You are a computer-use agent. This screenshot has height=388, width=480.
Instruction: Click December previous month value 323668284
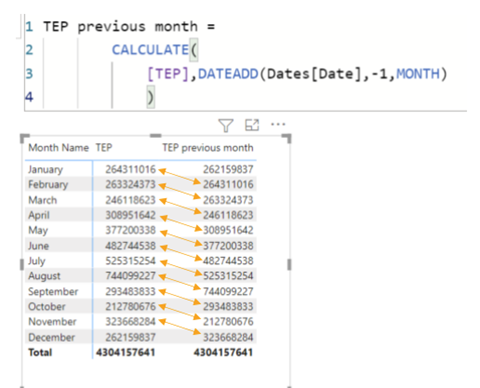(228, 337)
